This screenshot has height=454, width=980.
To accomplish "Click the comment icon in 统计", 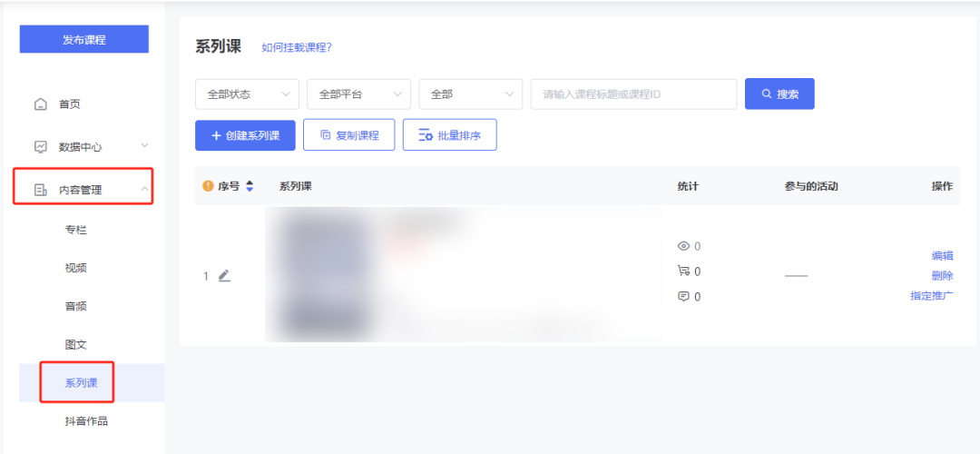I will pyautogui.click(x=683, y=296).
